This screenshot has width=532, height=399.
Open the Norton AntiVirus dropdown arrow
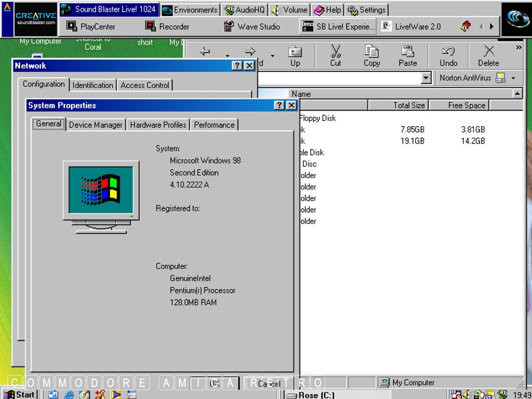(x=513, y=78)
